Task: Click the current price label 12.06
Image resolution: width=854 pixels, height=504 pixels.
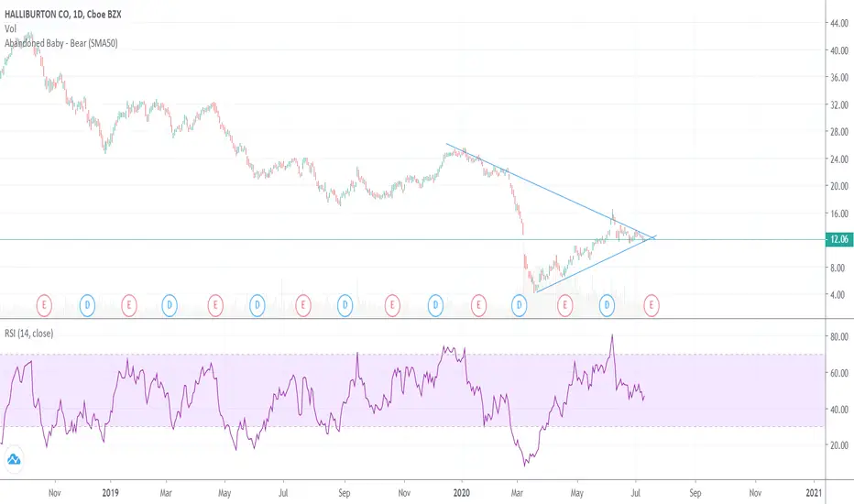Action: 838,239
